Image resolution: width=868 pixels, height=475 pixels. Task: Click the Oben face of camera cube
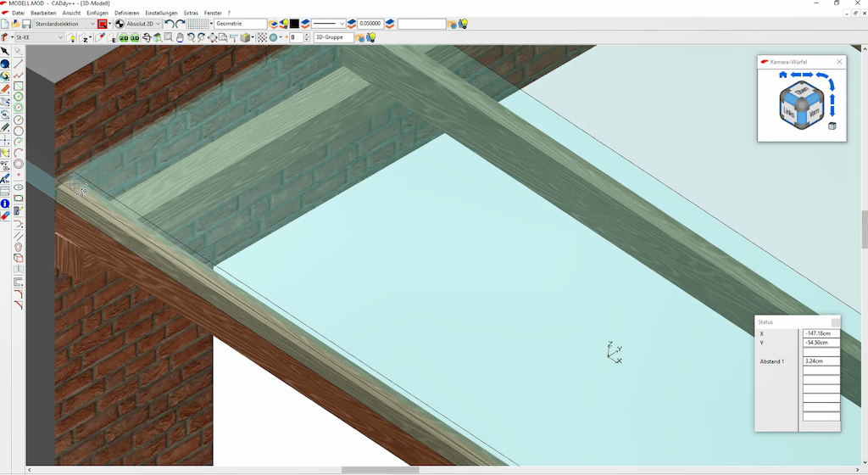click(x=802, y=91)
